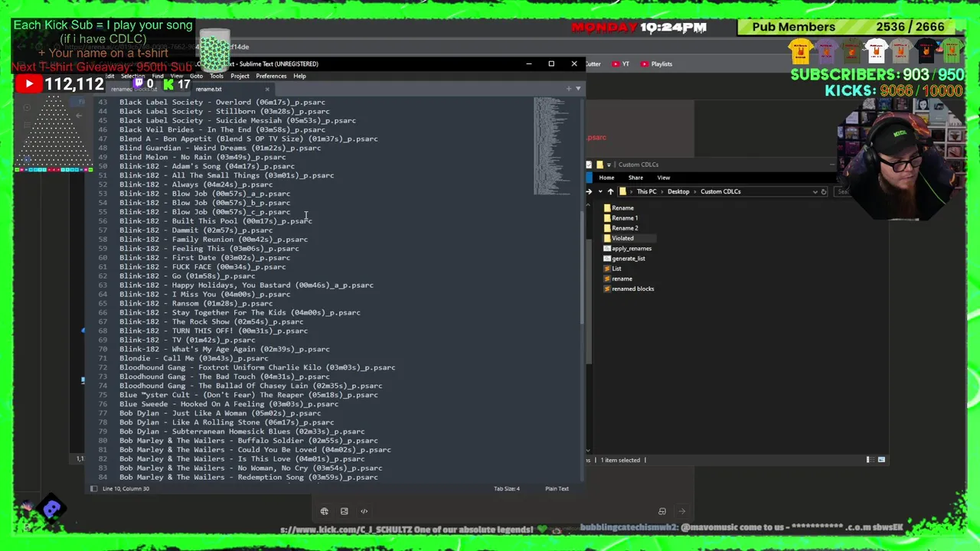Screen dimensions: 980x551
Task: Refresh the Custom CDLCs folder
Action: pos(824,191)
